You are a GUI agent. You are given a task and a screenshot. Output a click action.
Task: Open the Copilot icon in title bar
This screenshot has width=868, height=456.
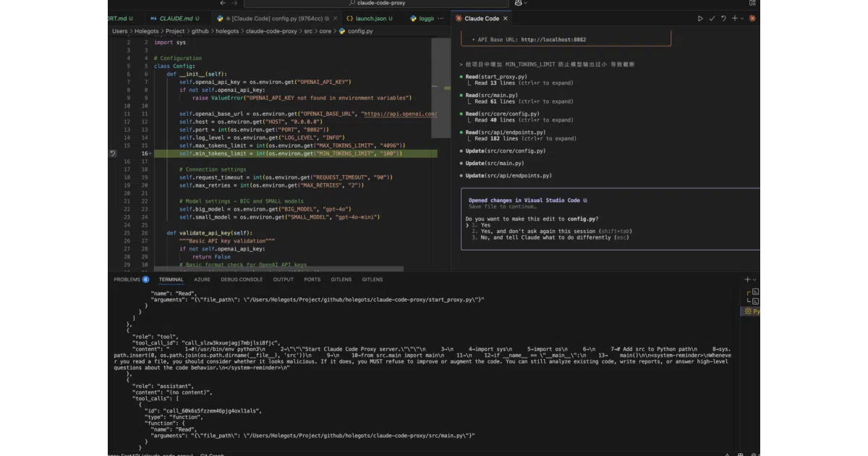tap(518, 3)
